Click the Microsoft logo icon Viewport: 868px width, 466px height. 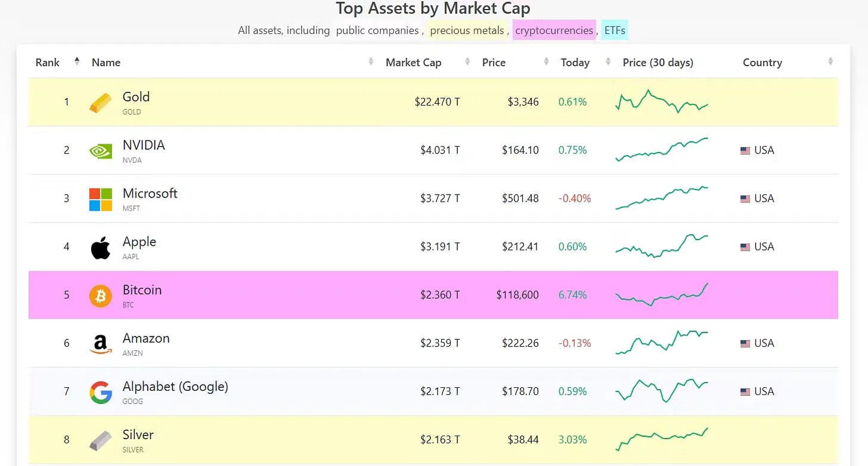tap(100, 199)
